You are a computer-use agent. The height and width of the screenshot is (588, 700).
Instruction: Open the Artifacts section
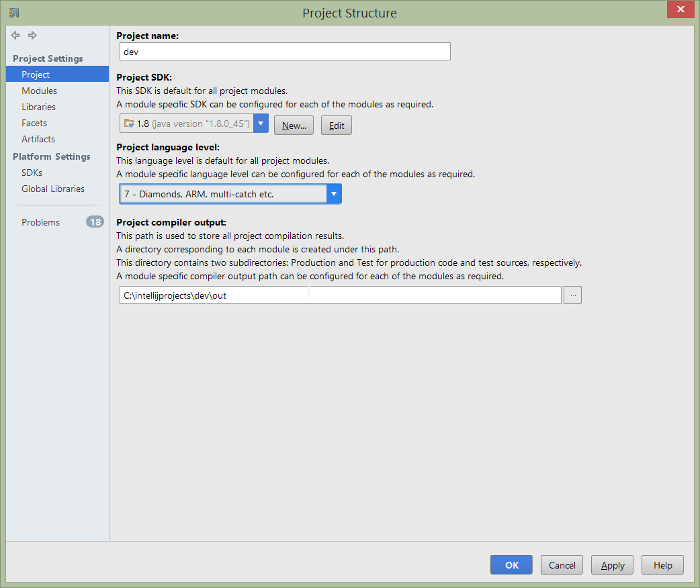(38, 139)
